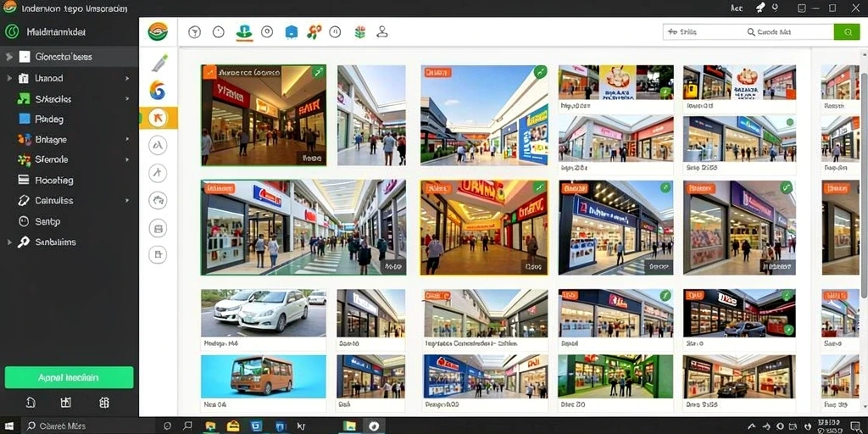The height and width of the screenshot is (434, 868).
Task: Toggle orange checkbox on first mall thumbnail
Action: (x=209, y=72)
